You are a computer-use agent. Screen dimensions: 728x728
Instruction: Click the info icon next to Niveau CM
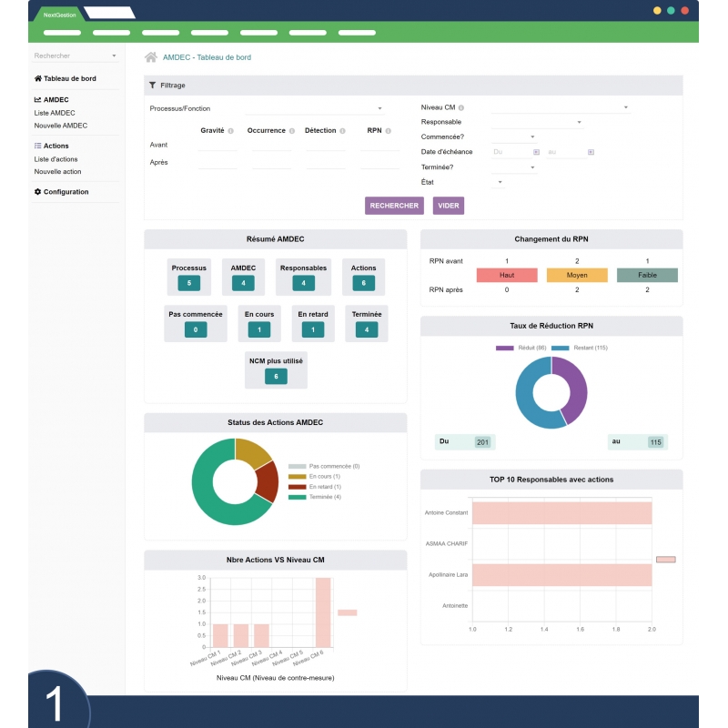pos(462,106)
